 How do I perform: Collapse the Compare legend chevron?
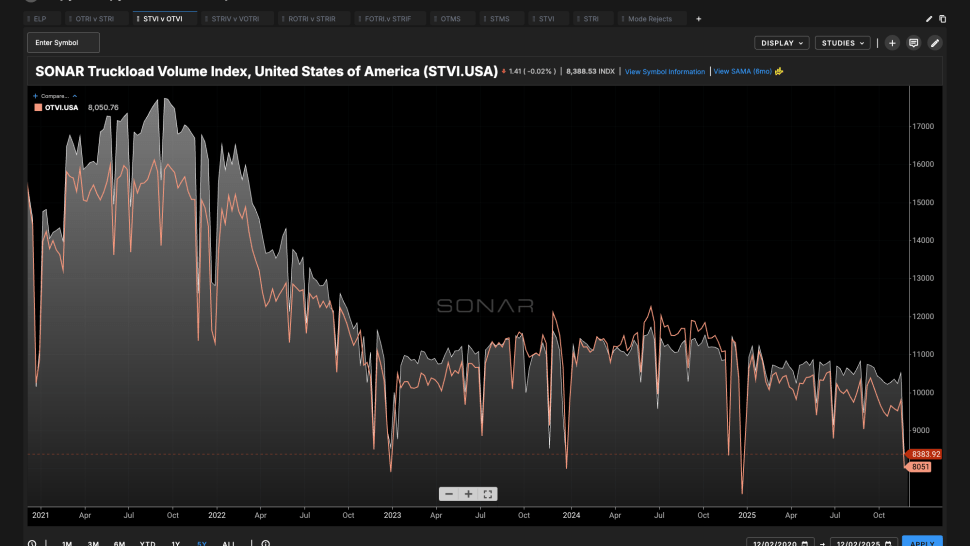point(74,96)
